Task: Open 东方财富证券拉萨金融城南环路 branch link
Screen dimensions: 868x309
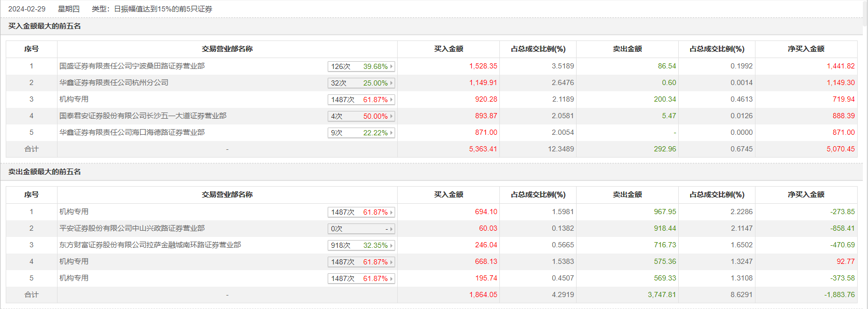Action: point(150,245)
